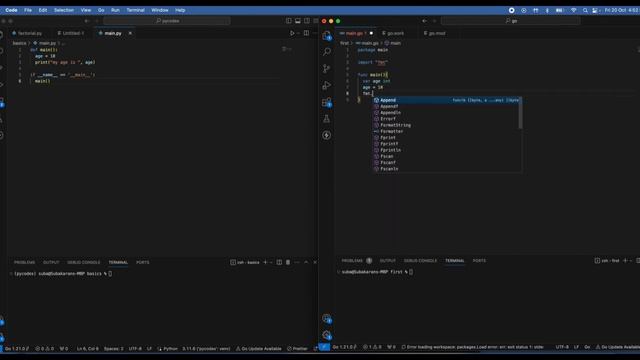Choose Formatter from the autocomplete list
This screenshot has height=360, width=640.
(446, 131)
